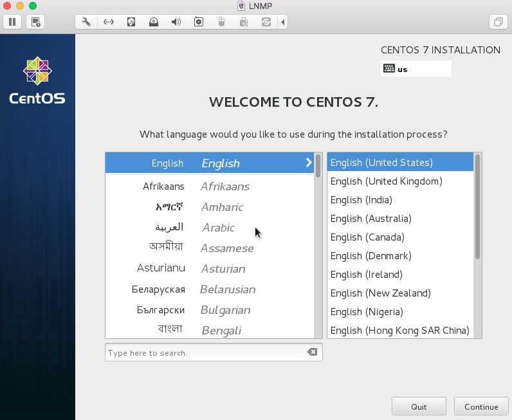
Task: Collapse the device toolbar arrow
Action: [283, 22]
